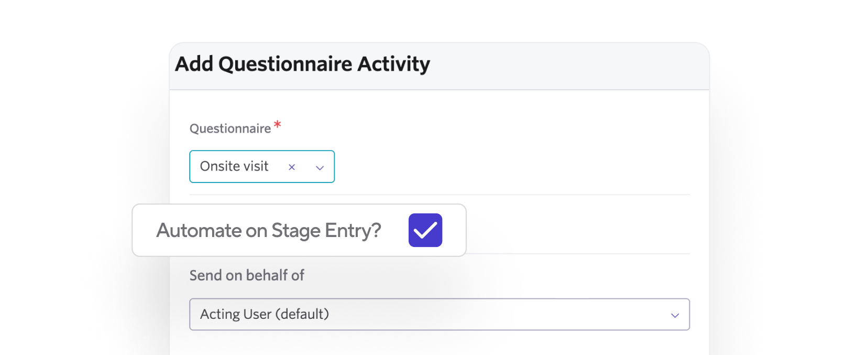868x355 pixels.
Task: Click the white checkmark icon
Action: (x=425, y=230)
